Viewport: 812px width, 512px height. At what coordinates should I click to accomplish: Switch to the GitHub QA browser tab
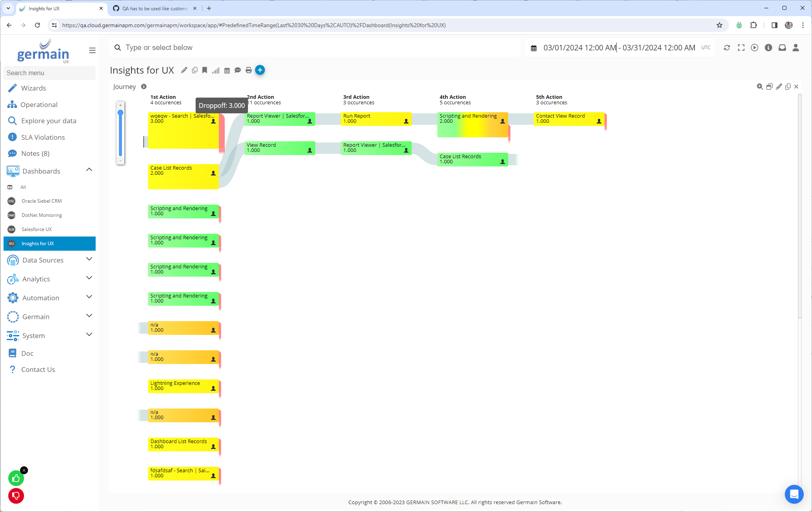pos(154,8)
